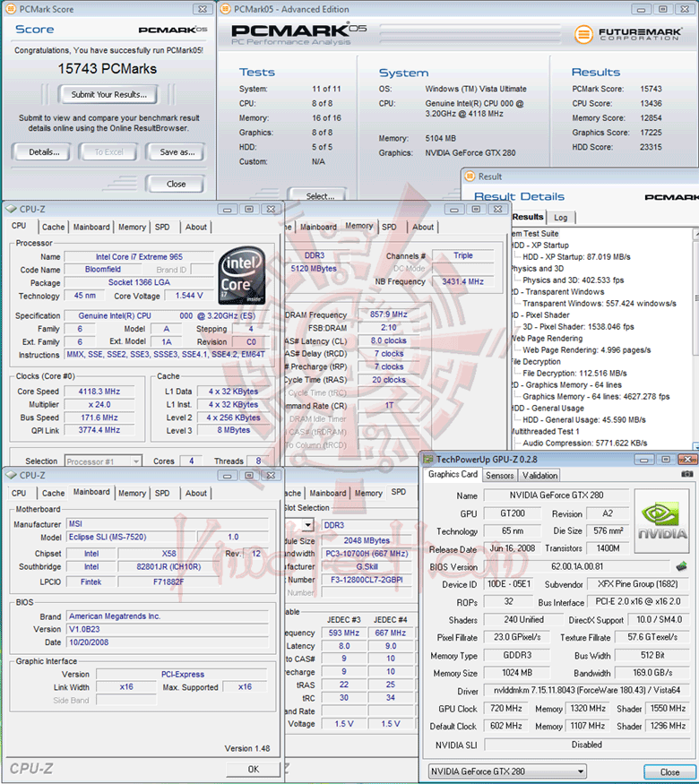Open Cache tab in the CPU-Z Processor window

click(x=53, y=227)
